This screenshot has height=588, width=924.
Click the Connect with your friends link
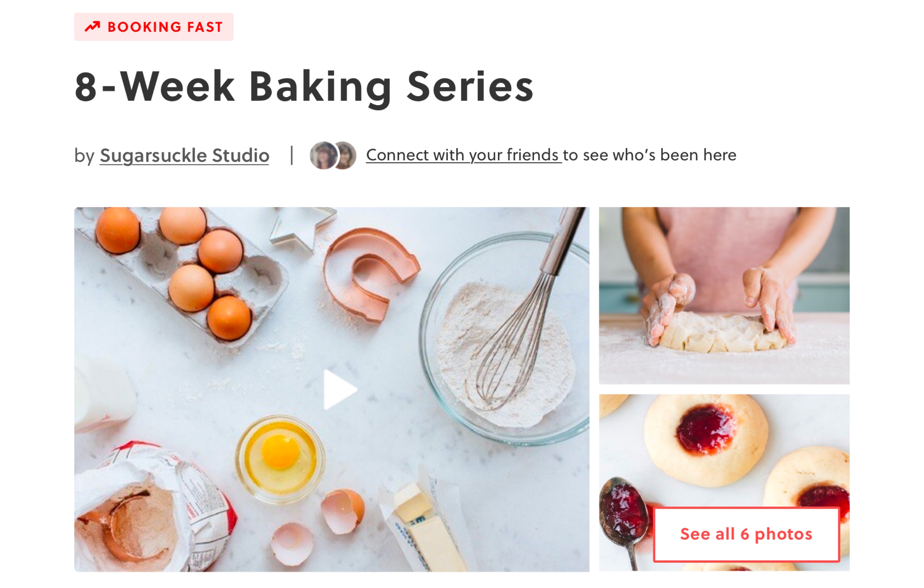point(464,155)
